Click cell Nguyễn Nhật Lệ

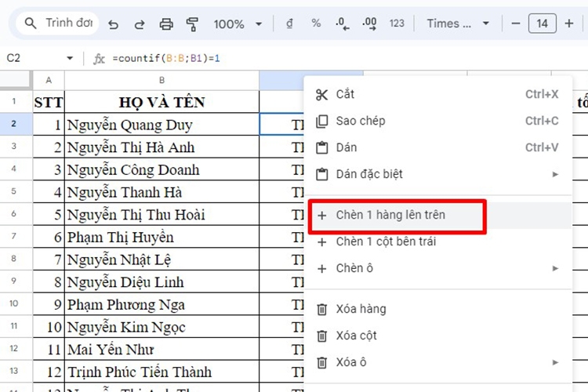coord(162,260)
